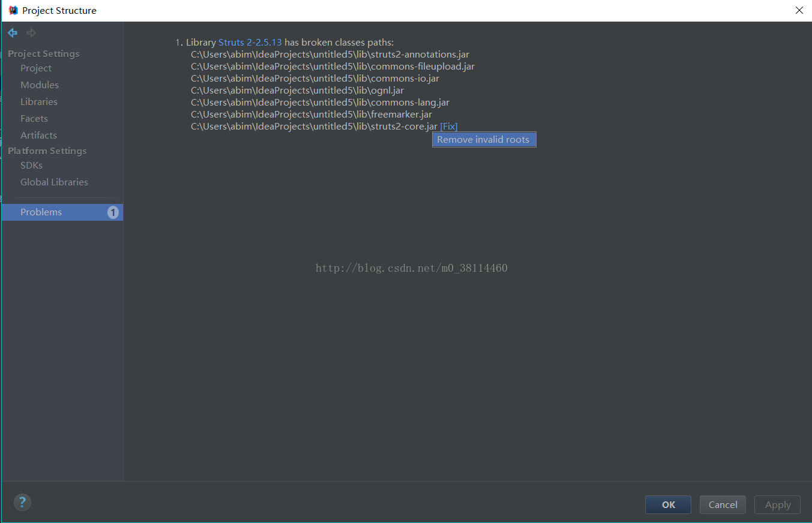Go to Facets in sidebar

pos(34,119)
